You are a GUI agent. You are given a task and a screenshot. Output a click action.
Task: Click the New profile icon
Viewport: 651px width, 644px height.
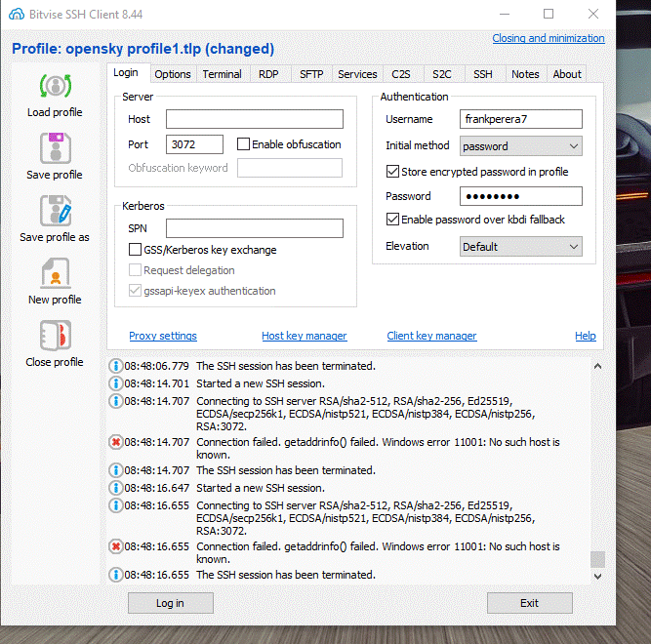(56, 272)
